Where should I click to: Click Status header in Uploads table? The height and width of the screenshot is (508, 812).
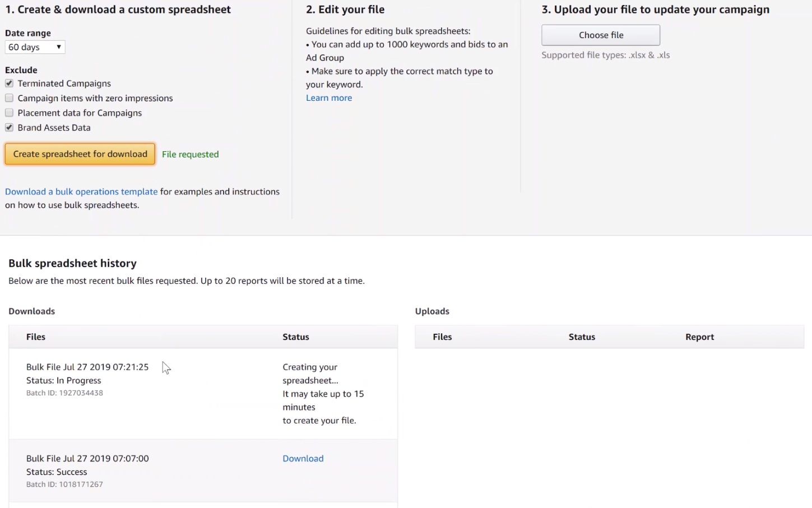582,337
